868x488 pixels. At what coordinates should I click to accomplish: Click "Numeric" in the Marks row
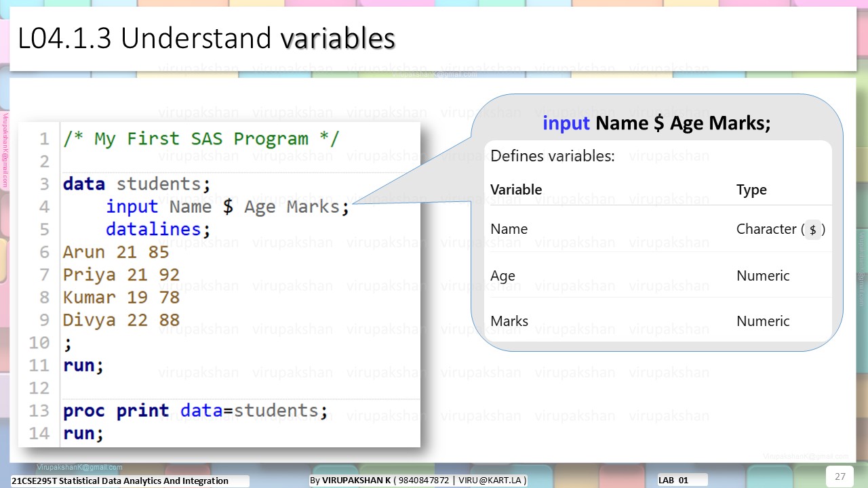tap(763, 321)
